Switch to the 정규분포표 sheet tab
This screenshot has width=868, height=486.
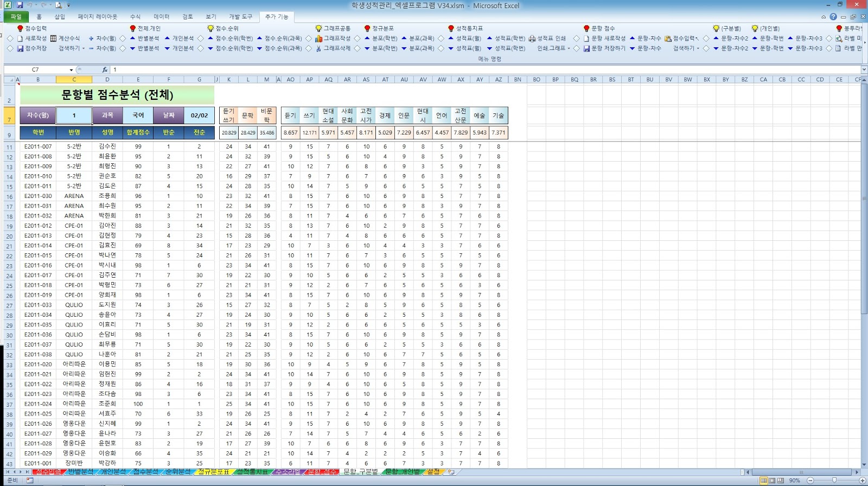click(214, 472)
